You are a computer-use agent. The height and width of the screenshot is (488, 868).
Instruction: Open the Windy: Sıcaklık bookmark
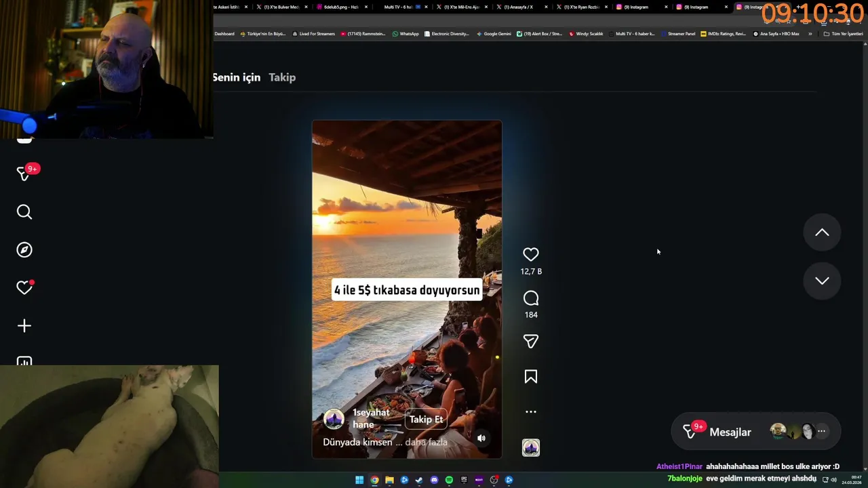tap(586, 34)
